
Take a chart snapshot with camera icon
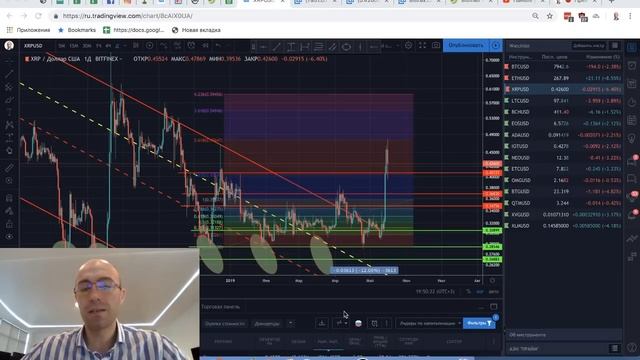(436, 46)
